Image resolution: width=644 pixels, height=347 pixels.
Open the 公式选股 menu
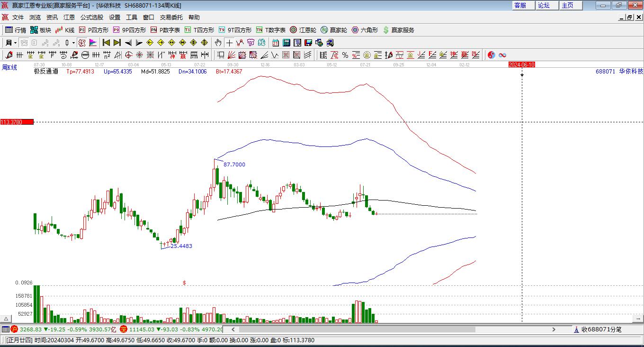[x=91, y=17]
